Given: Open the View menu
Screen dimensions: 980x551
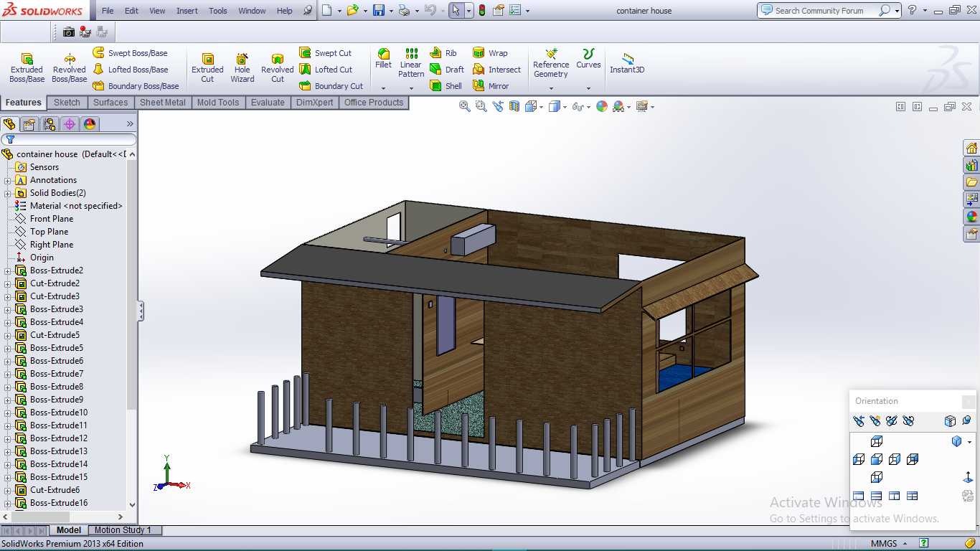Looking at the screenshot, I should (158, 11).
